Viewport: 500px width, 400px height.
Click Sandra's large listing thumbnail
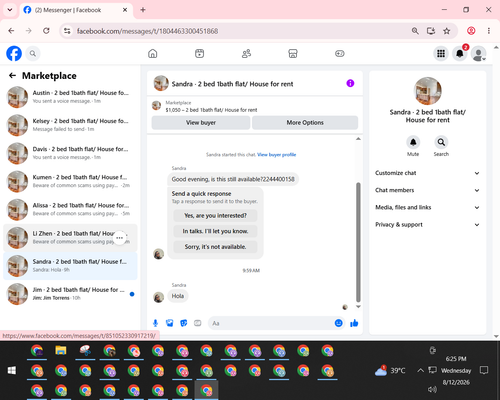coord(427,91)
